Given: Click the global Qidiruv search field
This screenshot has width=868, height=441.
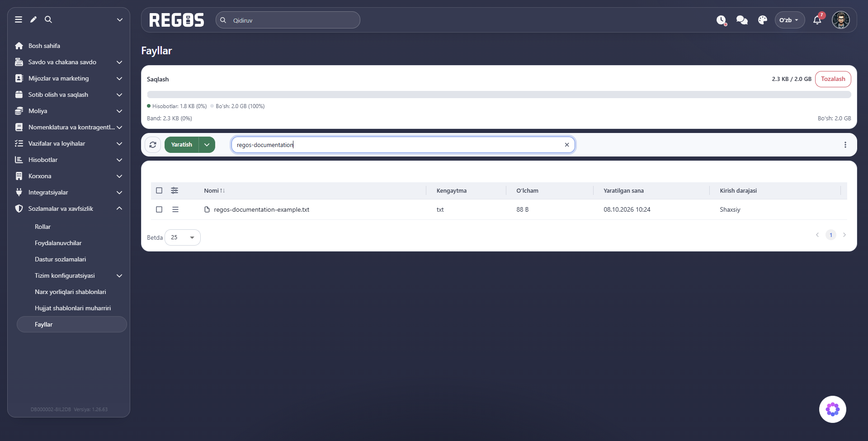Looking at the screenshot, I should 288,20.
